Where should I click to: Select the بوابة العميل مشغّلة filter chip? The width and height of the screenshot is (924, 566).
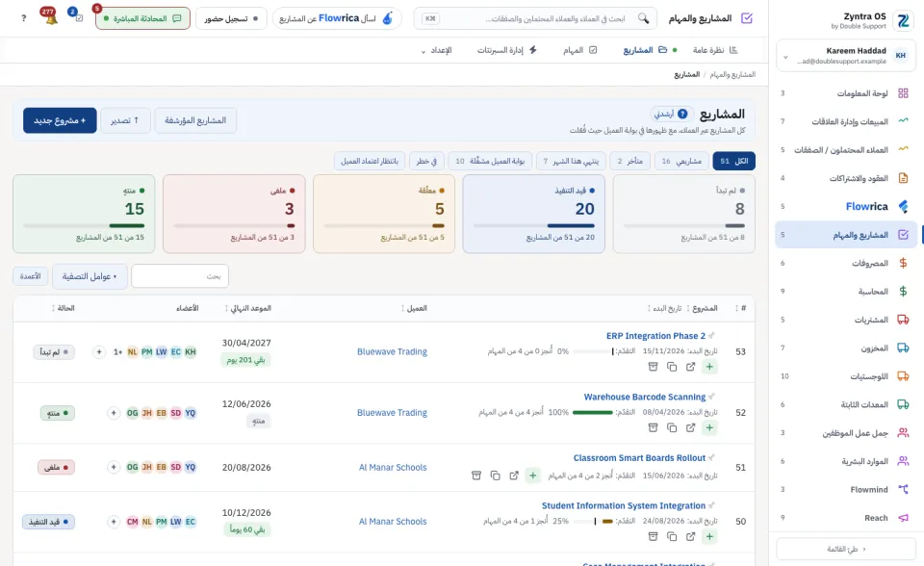(x=490, y=161)
